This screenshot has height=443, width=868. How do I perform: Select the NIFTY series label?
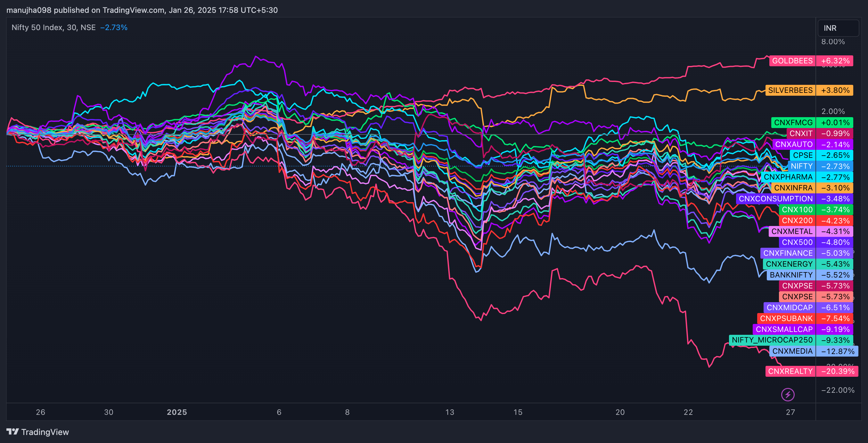(802, 166)
